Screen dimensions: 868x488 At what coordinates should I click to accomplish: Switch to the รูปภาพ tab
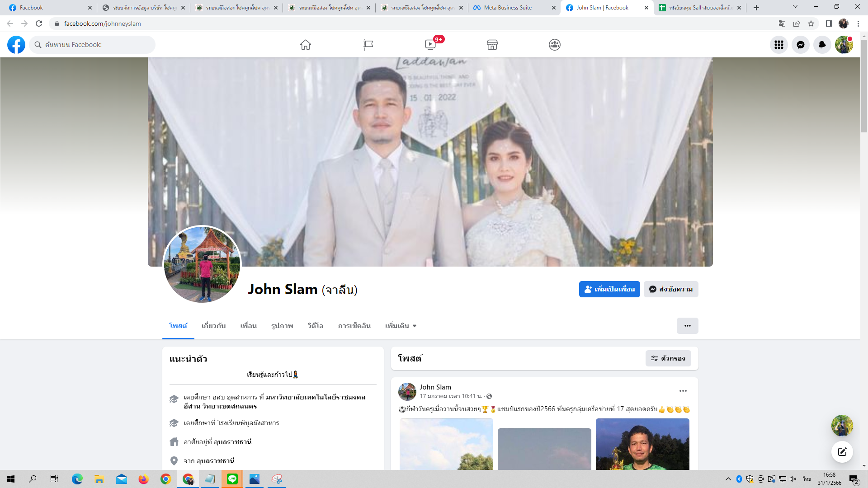tap(282, 326)
